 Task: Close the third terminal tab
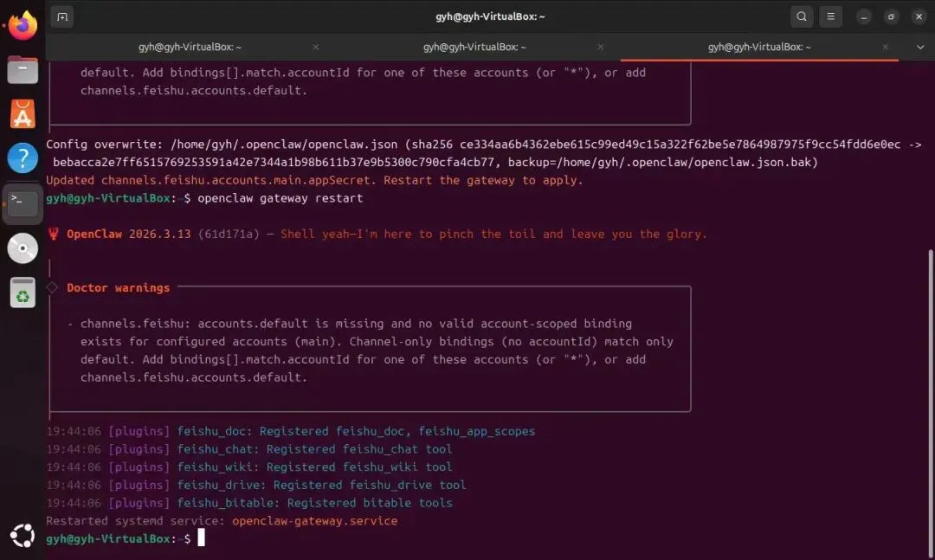pyautogui.click(x=885, y=47)
